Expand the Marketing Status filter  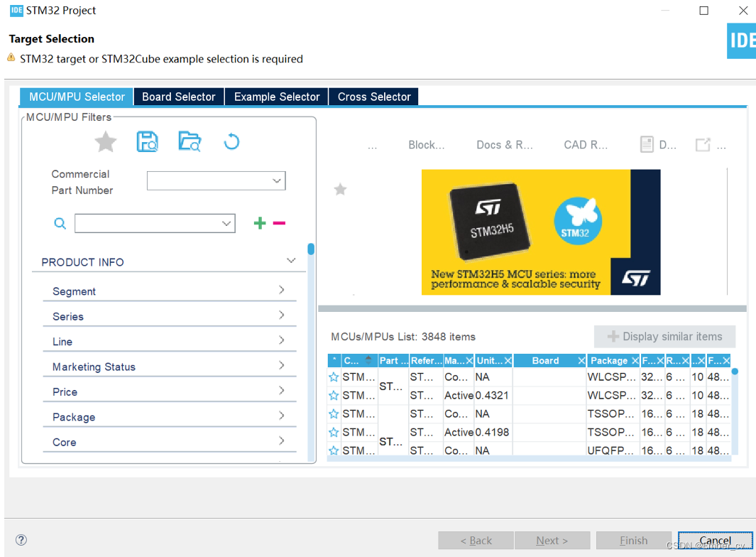282,365
